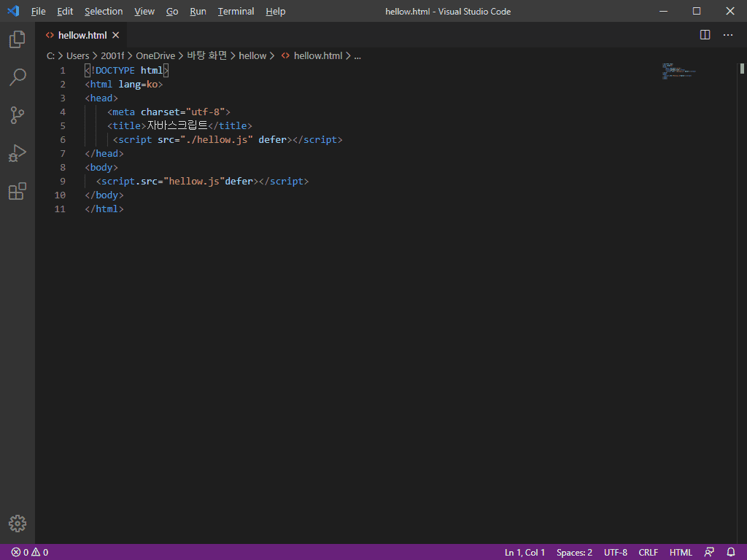Open the Search view in activity bar
Image resolution: width=747 pixels, height=560 pixels.
[x=18, y=77]
